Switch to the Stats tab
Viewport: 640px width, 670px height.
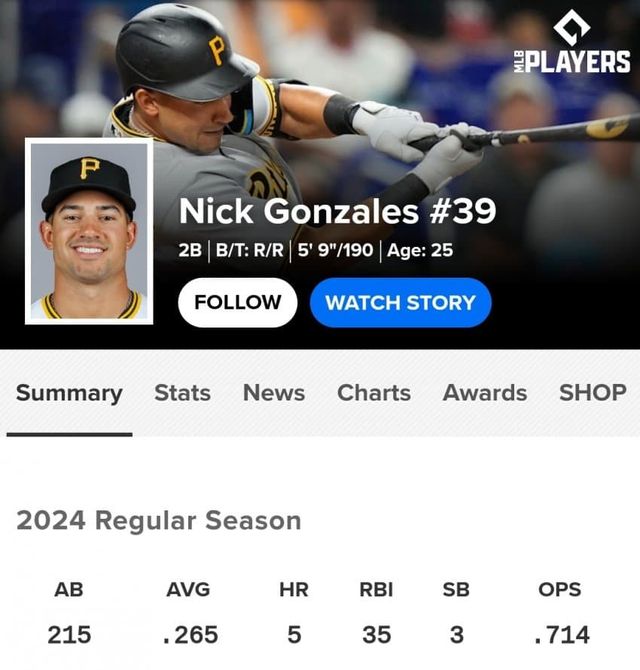[x=182, y=393]
